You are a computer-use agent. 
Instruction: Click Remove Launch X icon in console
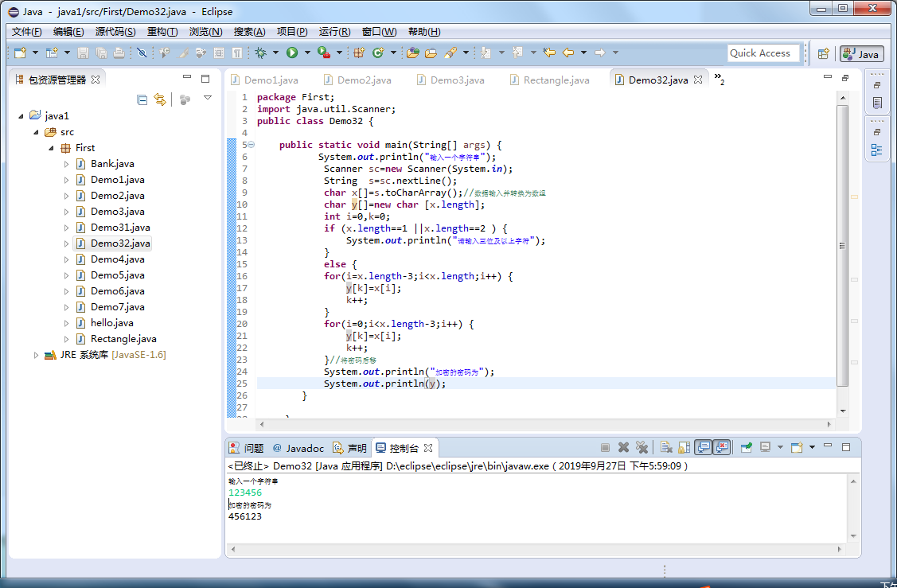tap(623, 447)
